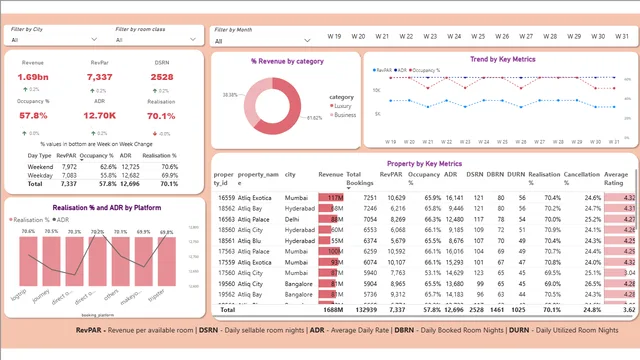Select the logtrip bar in platform chart
This screenshot has width=640, height=360.
28,262
